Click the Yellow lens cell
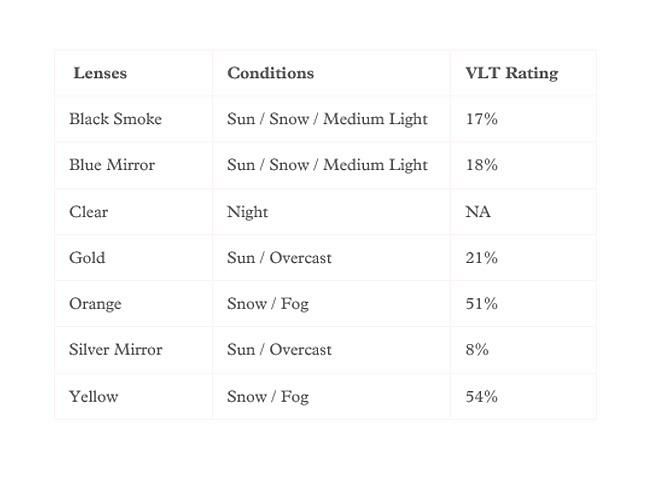This screenshot has width=650, height=500. 93,397
